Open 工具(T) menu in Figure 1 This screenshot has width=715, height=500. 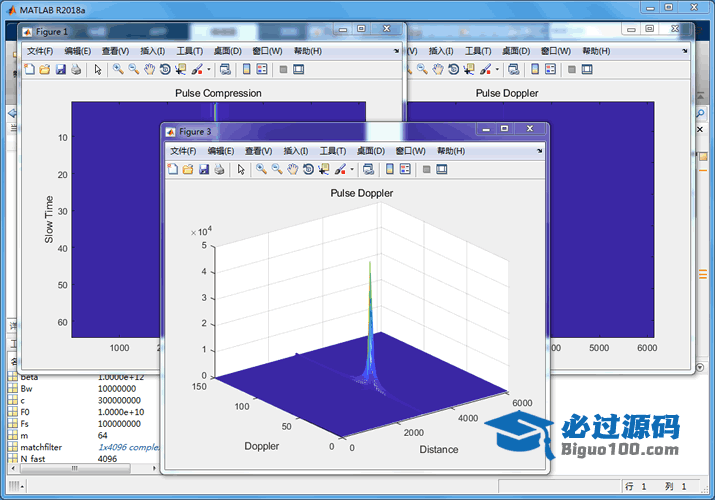point(189,51)
